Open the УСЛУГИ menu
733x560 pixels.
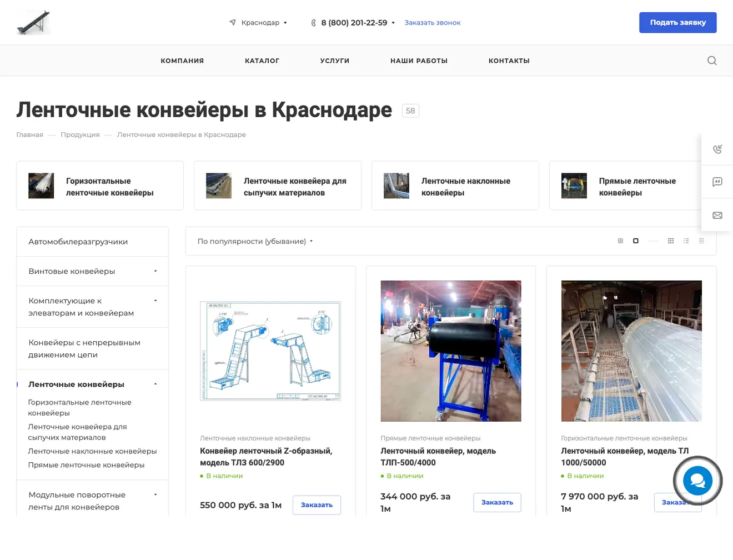coord(335,61)
